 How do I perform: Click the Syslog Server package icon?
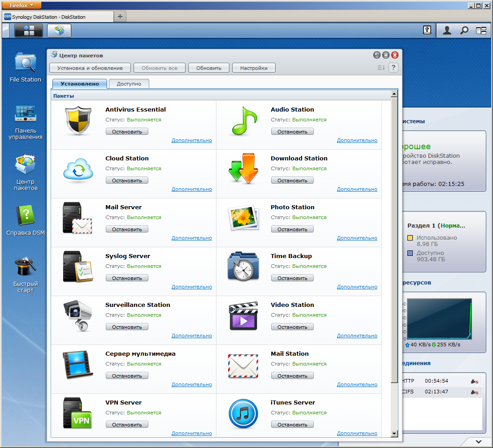78,267
